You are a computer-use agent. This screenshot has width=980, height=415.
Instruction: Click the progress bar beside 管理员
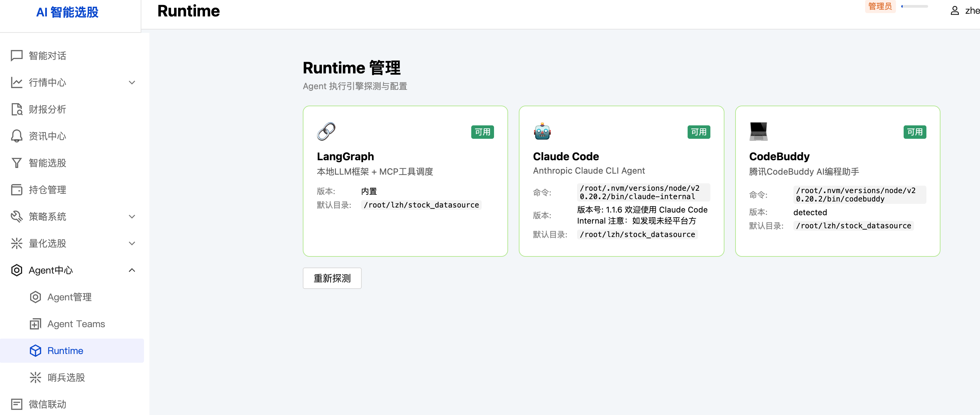[914, 6]
